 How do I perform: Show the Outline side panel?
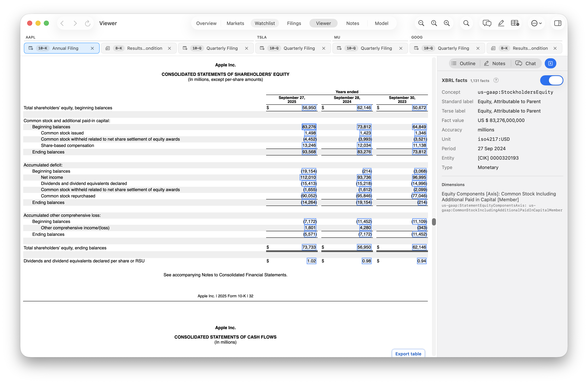tap(463, 64)
